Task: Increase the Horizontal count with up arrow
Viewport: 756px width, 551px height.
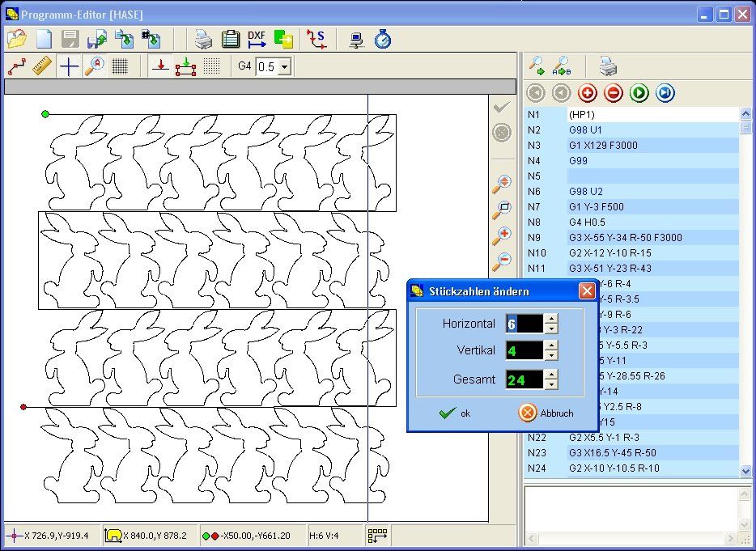Action: 551,320
